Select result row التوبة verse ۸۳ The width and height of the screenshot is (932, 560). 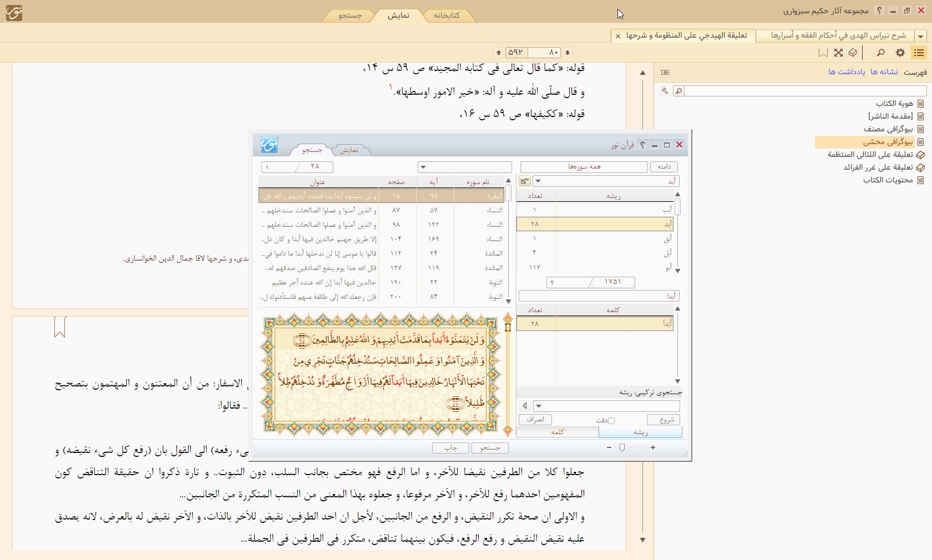tap(382, 297)
